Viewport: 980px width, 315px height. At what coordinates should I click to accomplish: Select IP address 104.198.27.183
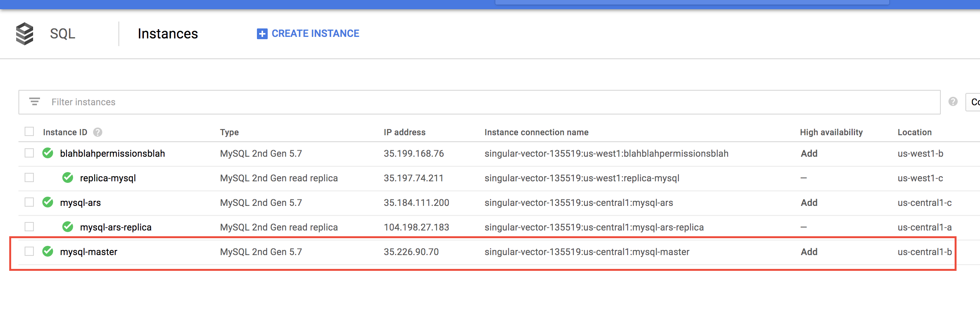[x=417, y=227]
